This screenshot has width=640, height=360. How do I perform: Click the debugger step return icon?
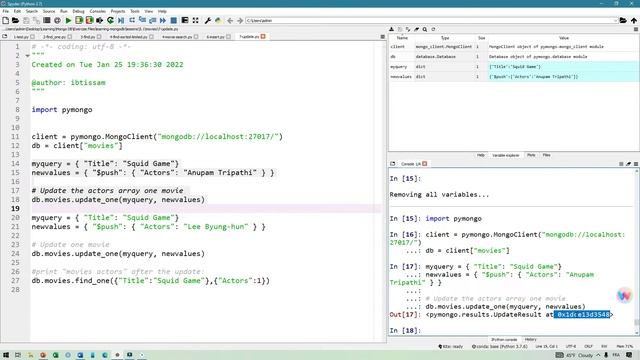coord(152,20)
